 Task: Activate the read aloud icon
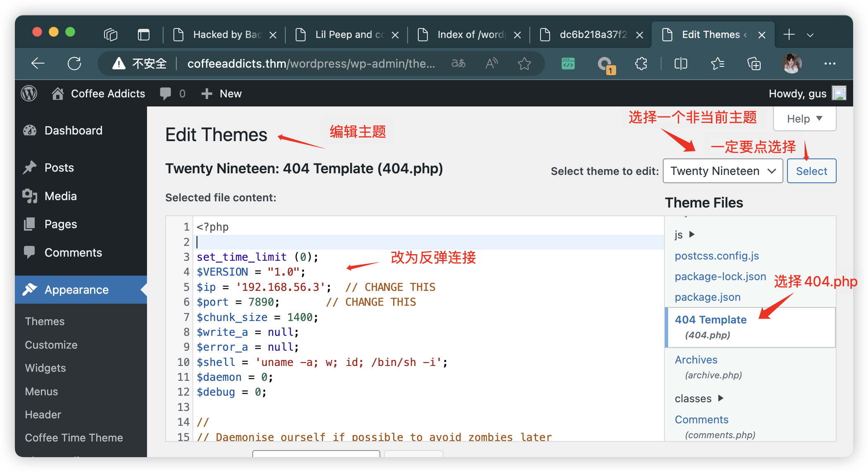pos(491,63)
